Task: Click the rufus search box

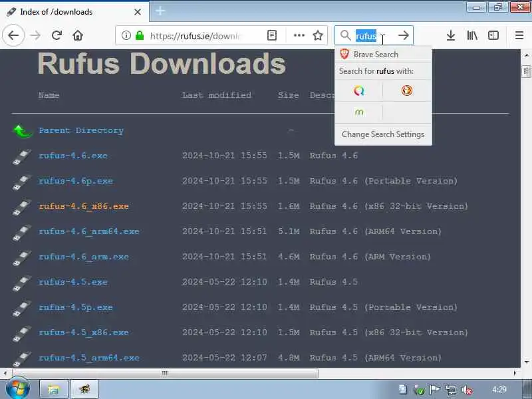Action: [x=373, y=36]
